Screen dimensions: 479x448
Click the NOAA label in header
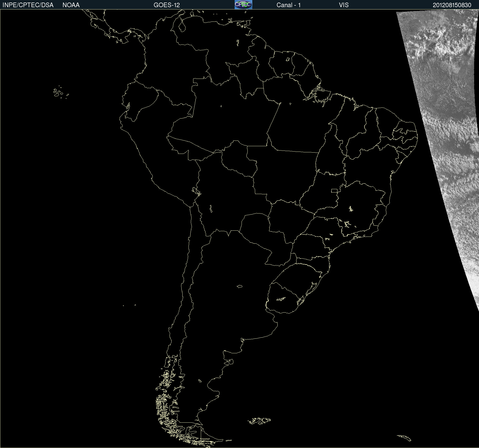click(71, 5)
